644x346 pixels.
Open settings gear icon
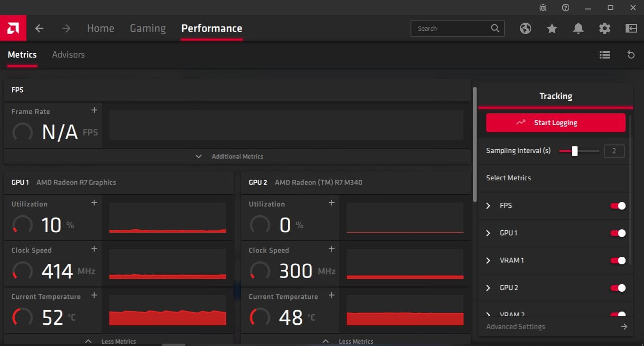[x=605, y=28]
